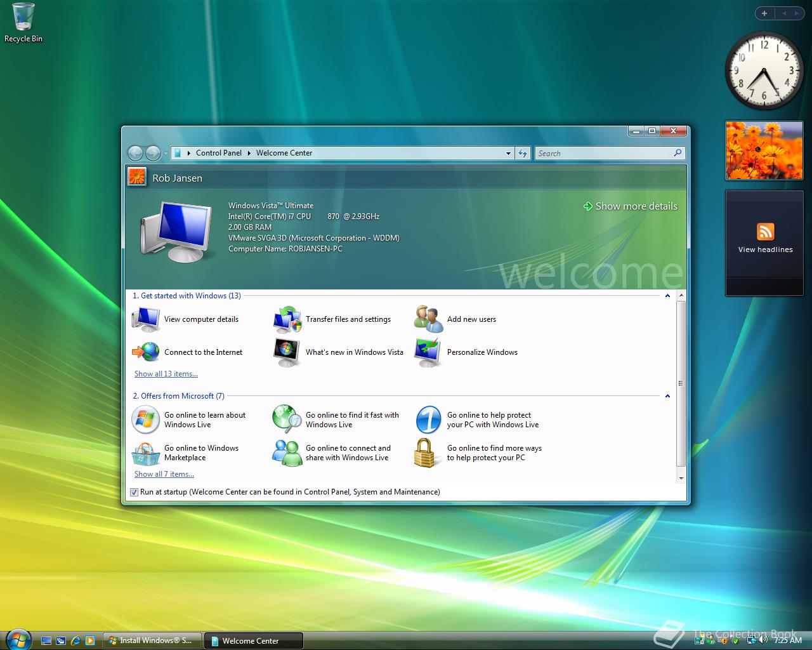The width and height of the screenshot is (812, 650).
Task: Click the network connection tray icon
Action: pos(752,640)
